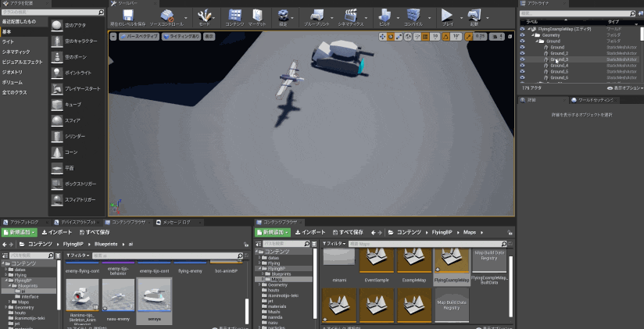Viewport: 644px width, 329px height.
Task: Toggle surface snapping in viewport toolbar
Action: click(x=417, y=37)
